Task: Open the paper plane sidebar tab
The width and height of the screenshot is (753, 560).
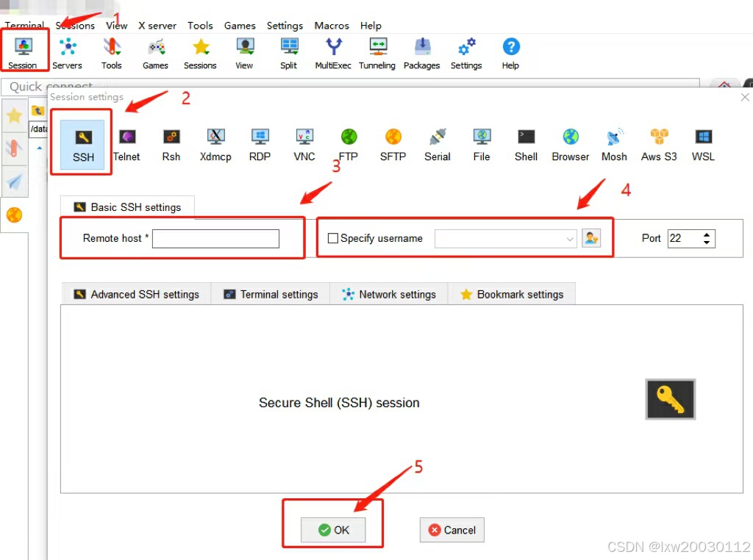Action: coord(15,182)
